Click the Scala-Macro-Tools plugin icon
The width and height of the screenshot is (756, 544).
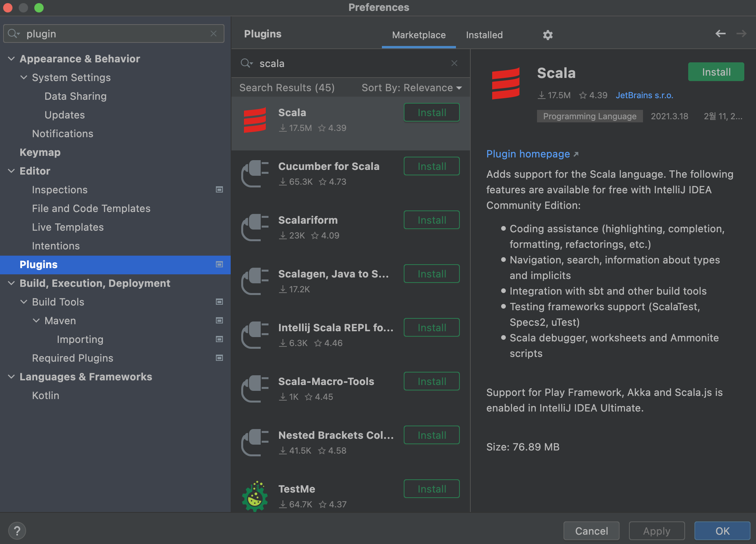point(255,389)
